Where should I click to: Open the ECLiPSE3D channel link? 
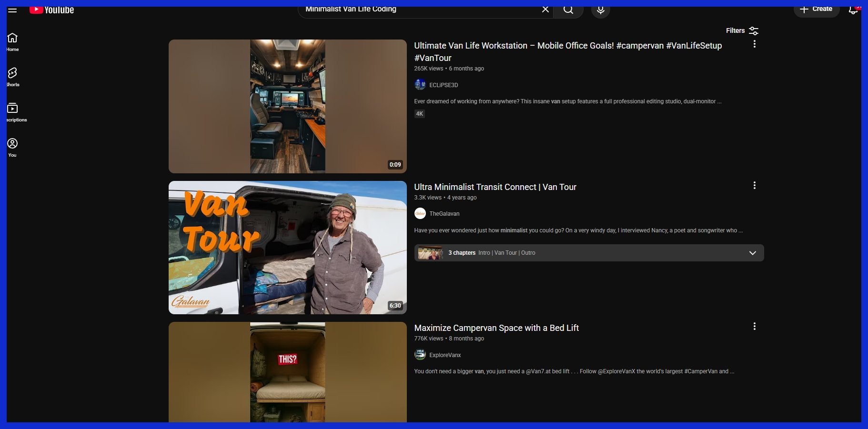[444, 85]
